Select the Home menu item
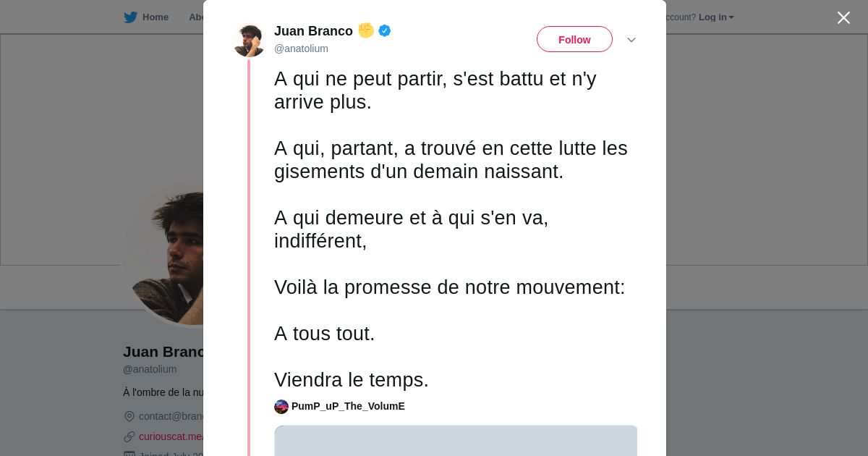 [155, 17]
